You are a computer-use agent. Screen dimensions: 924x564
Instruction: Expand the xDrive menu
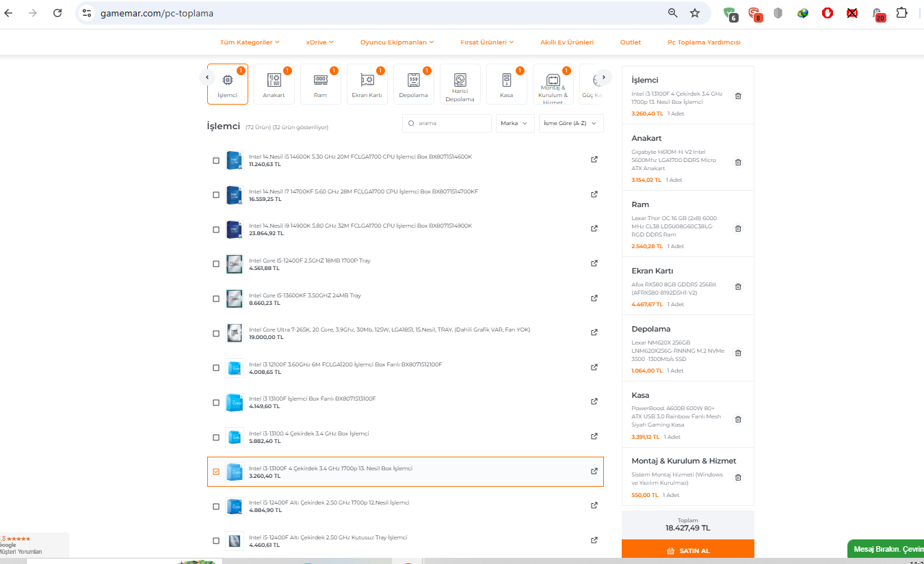click(x=320, y=42)
